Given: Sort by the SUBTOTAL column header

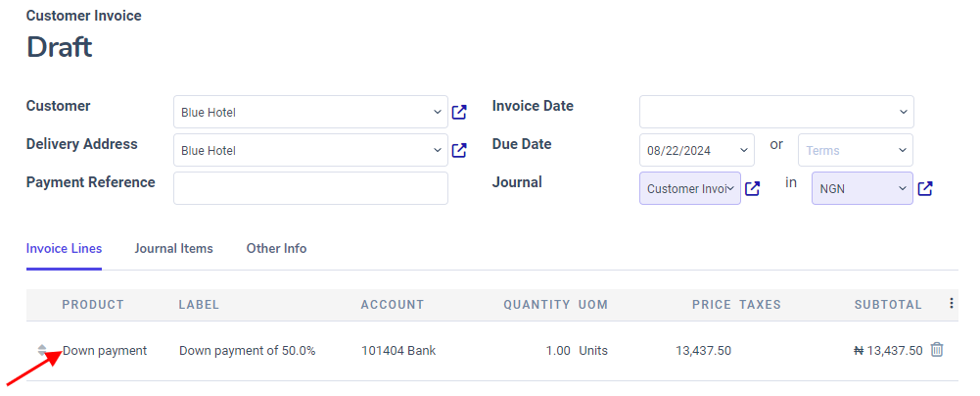Looking at the screenshot, I should 888,305.
